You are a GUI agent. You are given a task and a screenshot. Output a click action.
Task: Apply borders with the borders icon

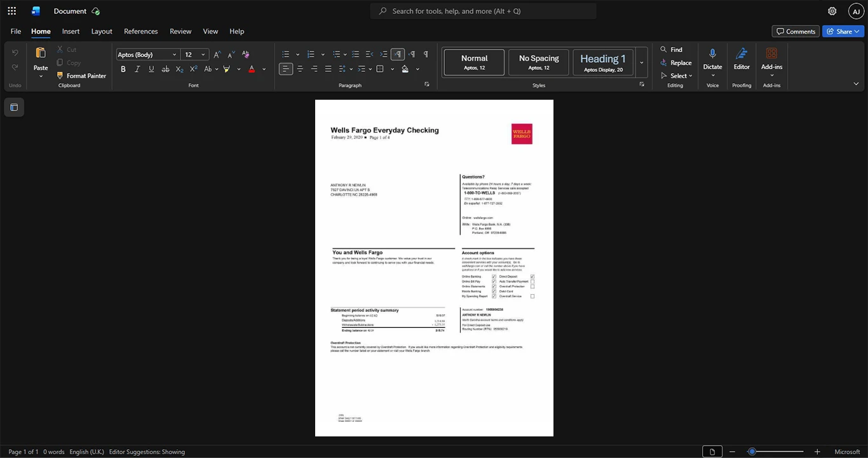[380, 69]
